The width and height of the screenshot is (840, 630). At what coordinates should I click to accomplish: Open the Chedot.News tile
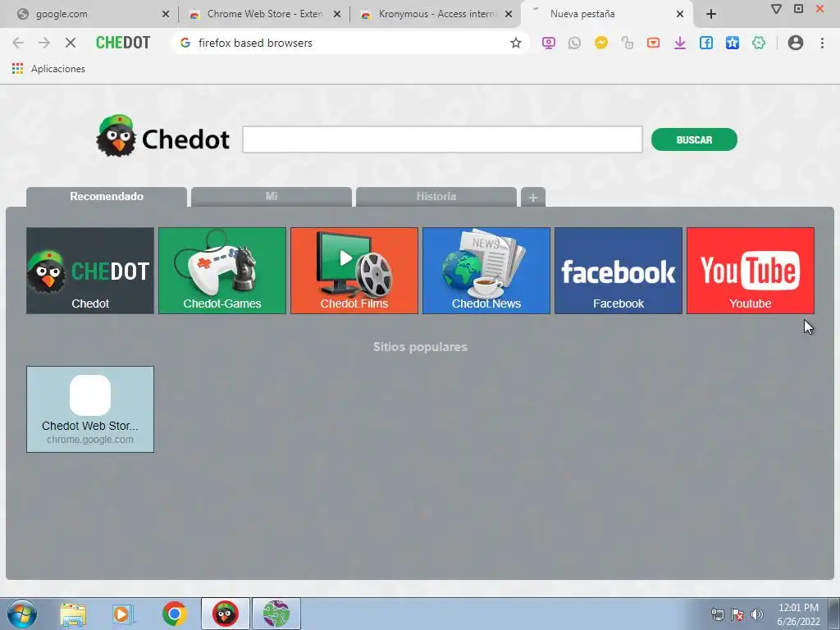click(486, 271)
